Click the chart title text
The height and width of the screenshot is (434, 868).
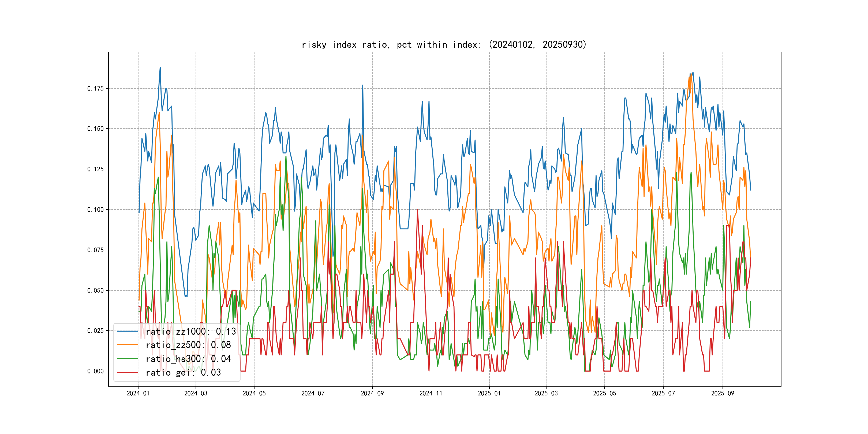pyautogui.click(x=444, y=45)
